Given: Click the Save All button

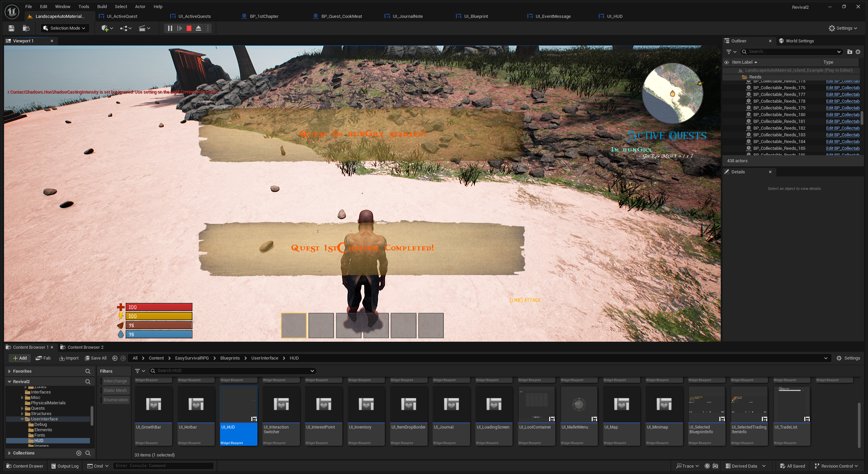Looking at the screenshot, I should pyautogui.click(x=96, y=358).
